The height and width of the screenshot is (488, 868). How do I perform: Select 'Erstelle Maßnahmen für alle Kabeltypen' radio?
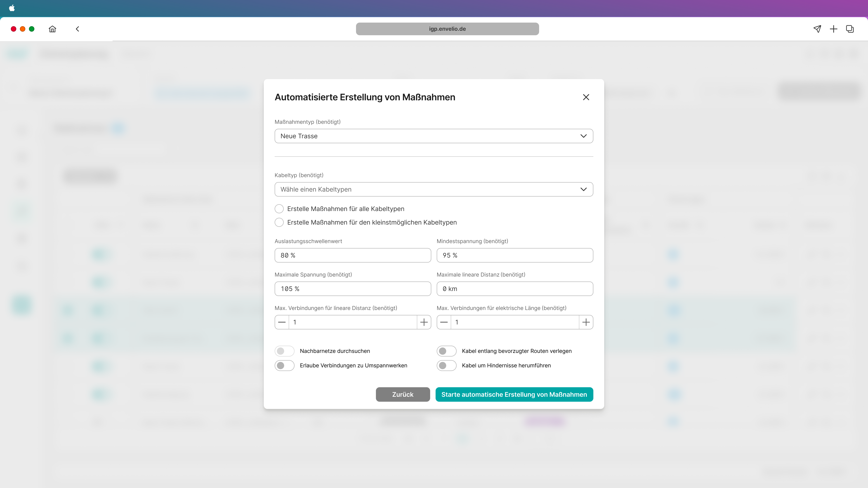(279, 209)
